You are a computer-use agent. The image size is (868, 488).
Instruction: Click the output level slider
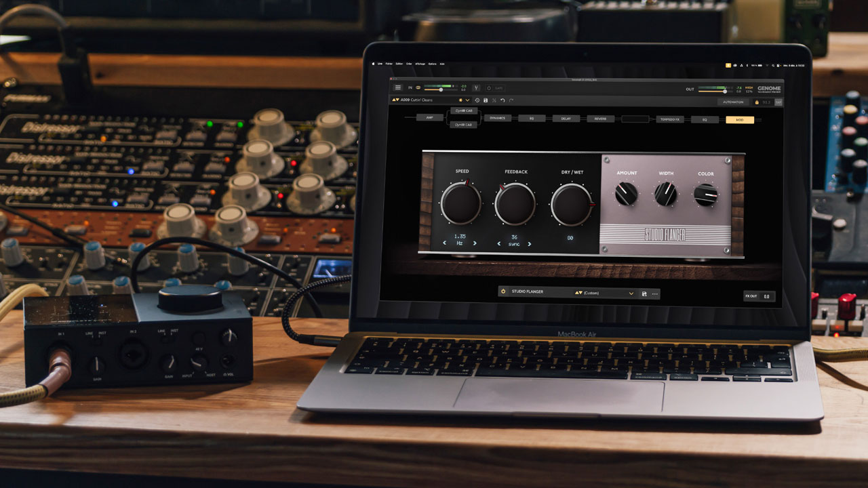click(712, 90)
